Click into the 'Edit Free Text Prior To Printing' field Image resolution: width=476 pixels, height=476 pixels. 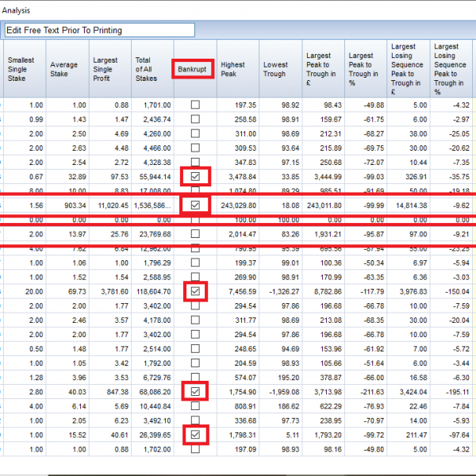point(100,30)
